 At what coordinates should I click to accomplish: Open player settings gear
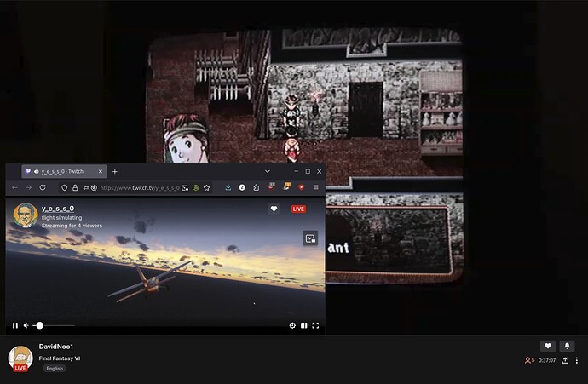pyautogui.click(x=292, y=325)
